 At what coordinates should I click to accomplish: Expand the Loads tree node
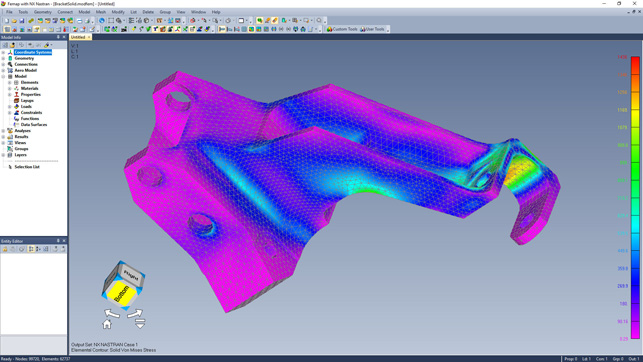click(x=10, y=107)
